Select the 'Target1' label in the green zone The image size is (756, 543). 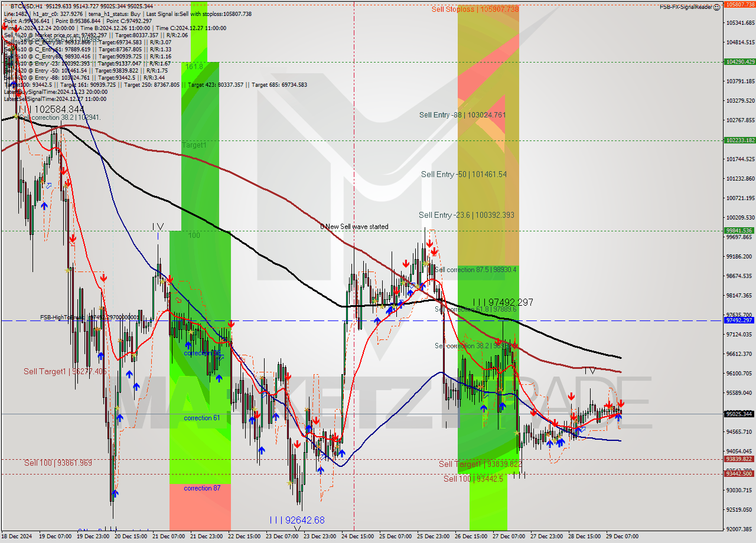(194, 145)
